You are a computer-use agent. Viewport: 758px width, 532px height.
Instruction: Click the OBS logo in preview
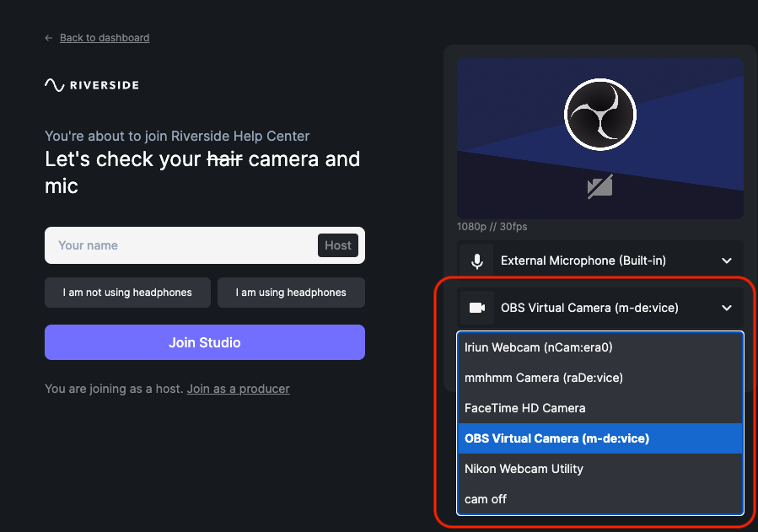[x=600, y=115]
